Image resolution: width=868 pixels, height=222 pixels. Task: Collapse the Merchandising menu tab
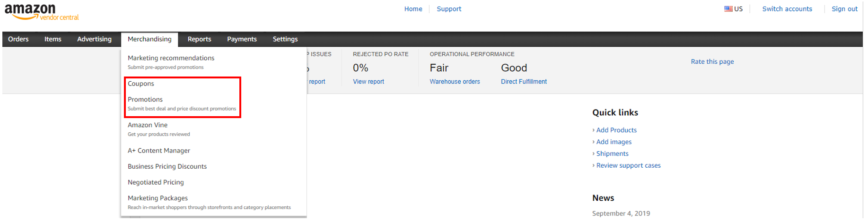[x=149, y=39]
